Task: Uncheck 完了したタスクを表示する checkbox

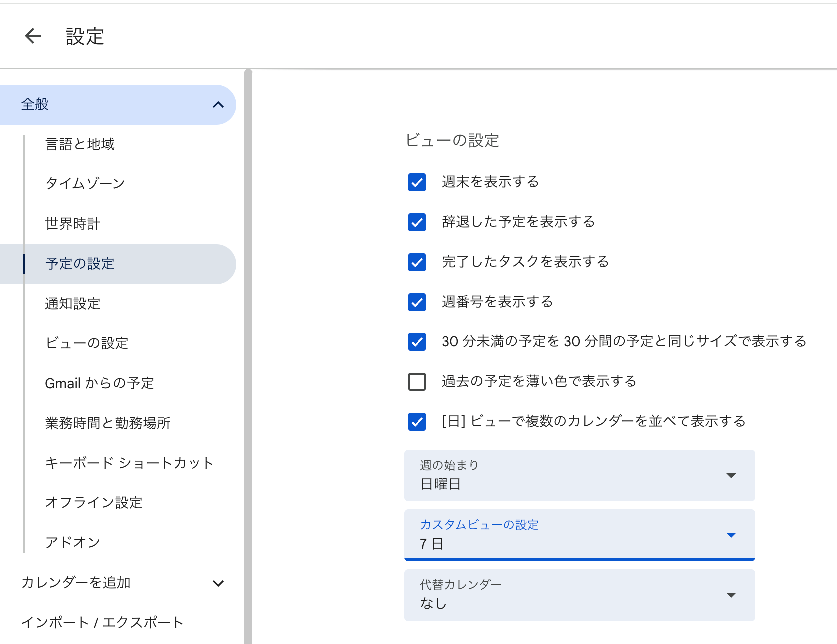Action: click(x=417, y=262)
